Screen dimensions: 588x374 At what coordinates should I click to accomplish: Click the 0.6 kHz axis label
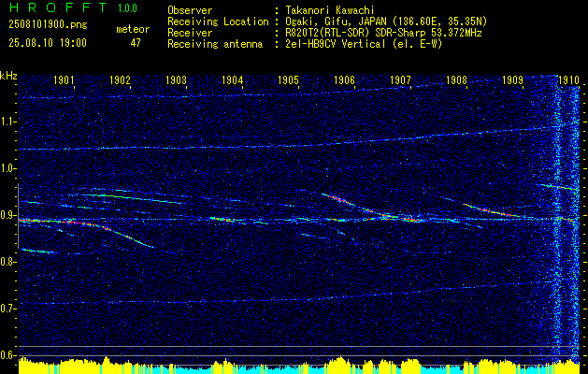coord(7,355)
